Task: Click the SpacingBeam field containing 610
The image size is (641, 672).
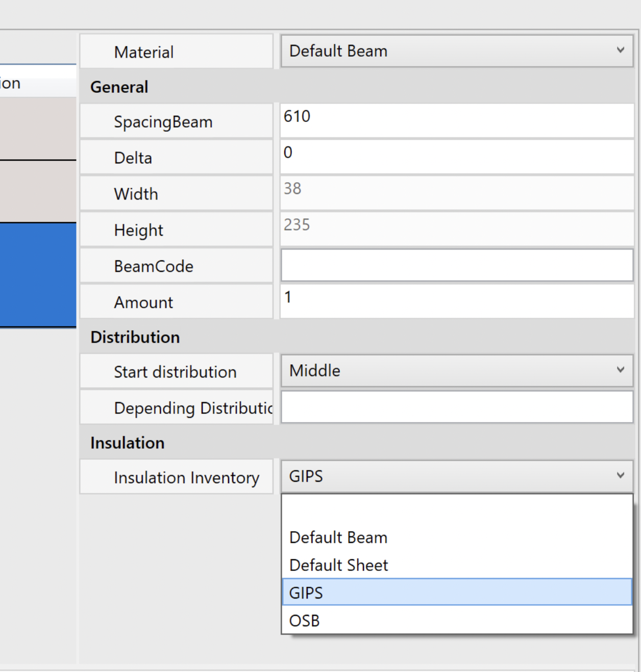Action: click(456, 120)
